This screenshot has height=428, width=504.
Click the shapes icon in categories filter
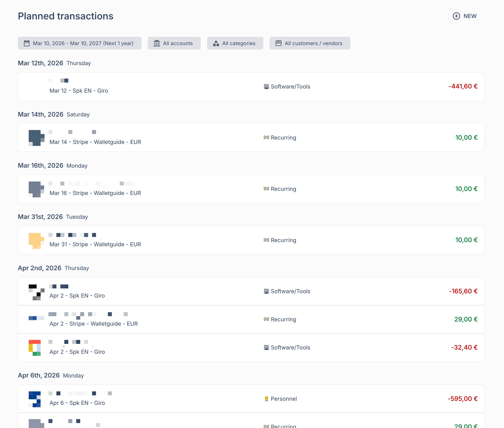216,43
